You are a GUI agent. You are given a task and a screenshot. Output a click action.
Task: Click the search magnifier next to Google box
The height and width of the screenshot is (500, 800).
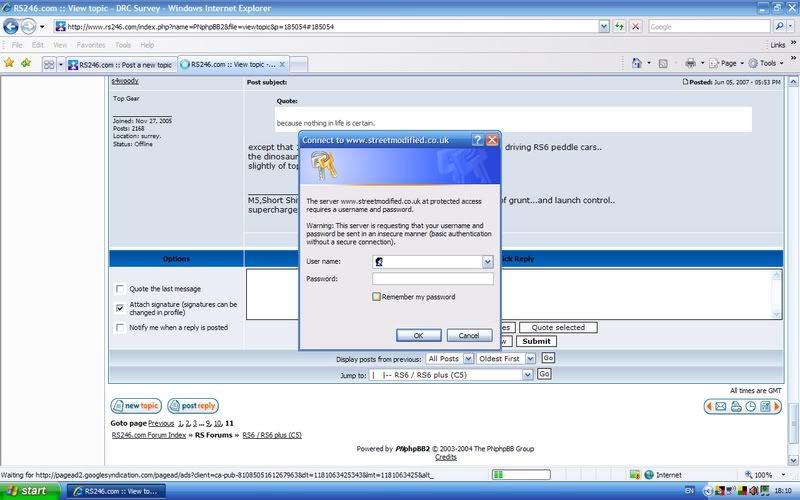[x=779, y=27]
